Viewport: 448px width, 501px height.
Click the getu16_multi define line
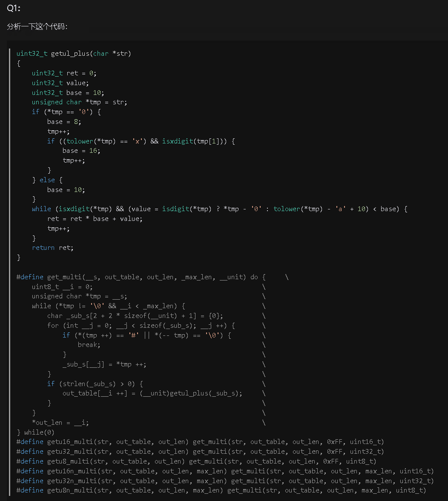[200, 442]
